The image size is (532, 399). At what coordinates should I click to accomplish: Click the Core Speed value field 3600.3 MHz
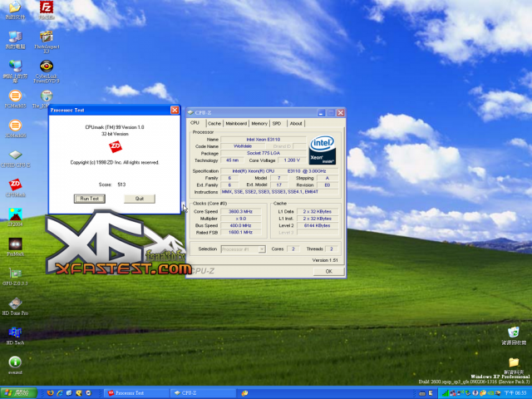point(240,211)
